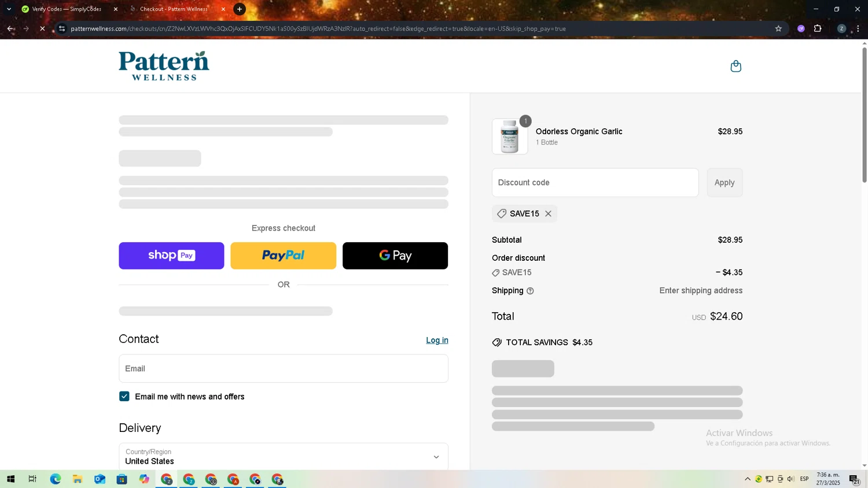Pay with PayPal express checkout
868x488 pixels.
pos(283,256)
